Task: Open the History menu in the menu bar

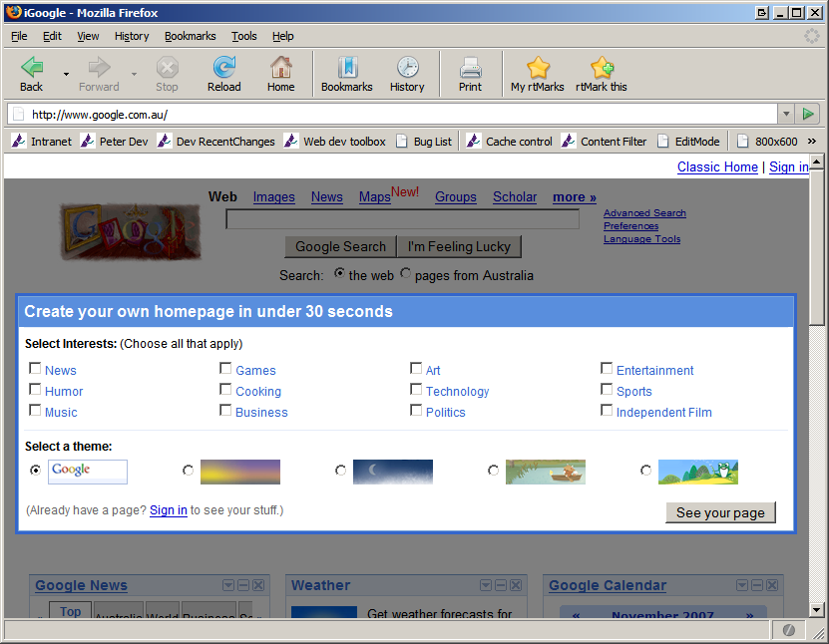Action: [132, 36]
